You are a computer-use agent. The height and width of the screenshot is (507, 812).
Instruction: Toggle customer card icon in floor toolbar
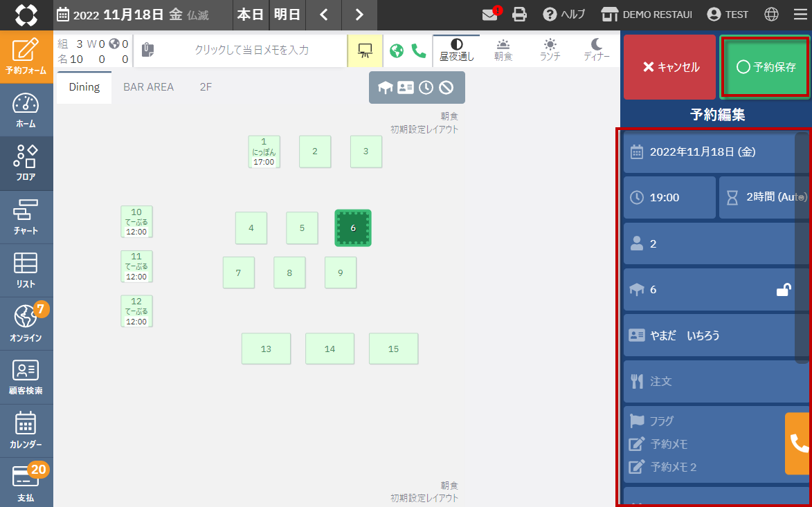coord(406,87)
